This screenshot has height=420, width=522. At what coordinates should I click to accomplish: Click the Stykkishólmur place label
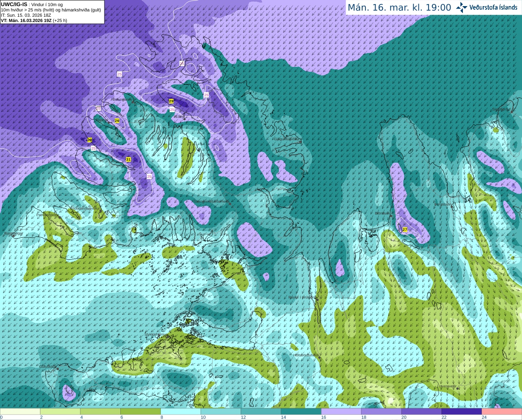click(156, 334)
